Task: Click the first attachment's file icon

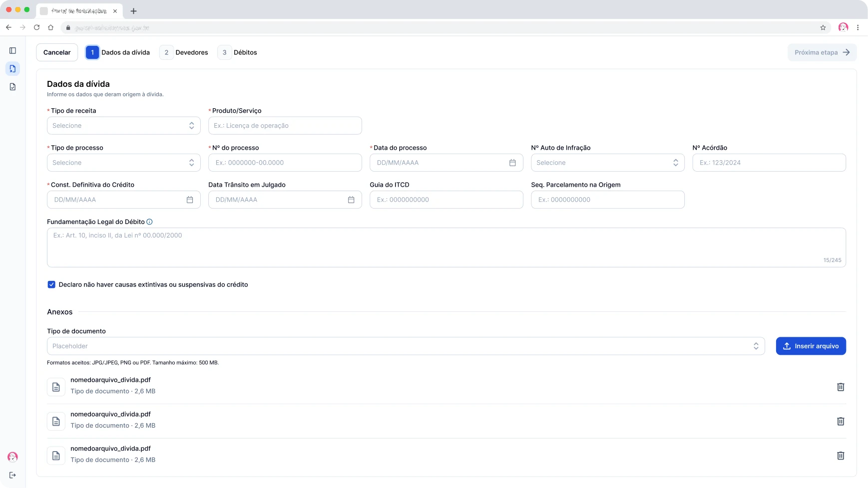Action: [56, 387]
